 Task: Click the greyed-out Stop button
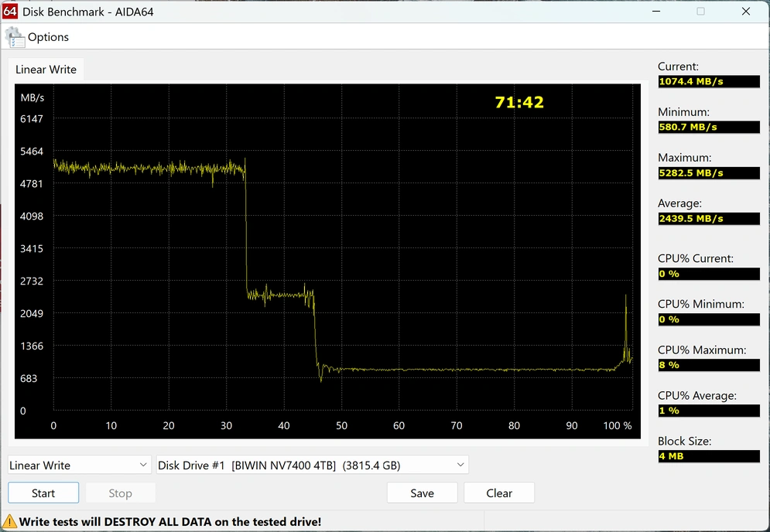(x=120, y=493)
